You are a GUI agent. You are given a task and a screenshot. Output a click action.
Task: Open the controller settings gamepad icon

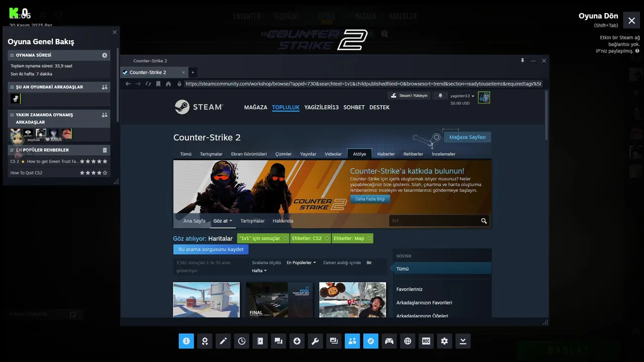(x=389, y=341)
